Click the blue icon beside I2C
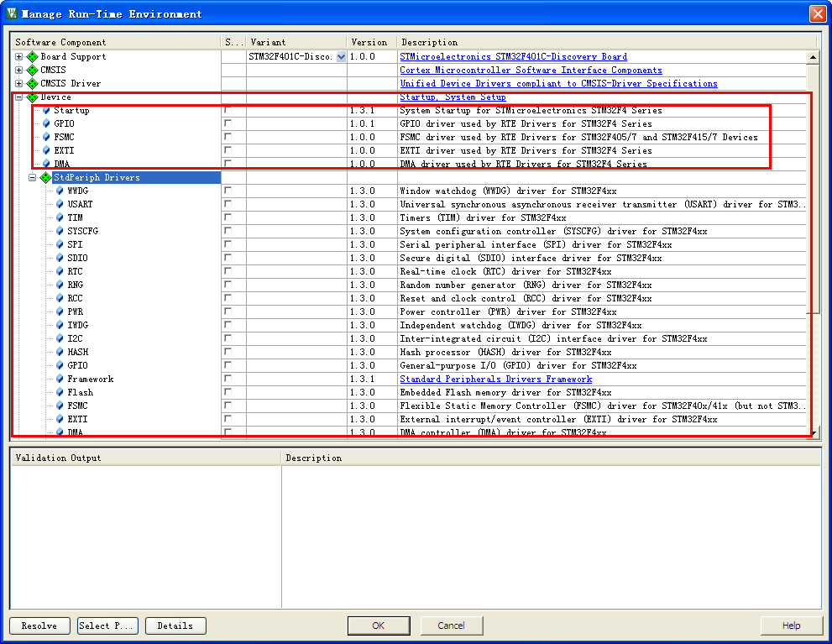The width and height of the screenshot is (832, 644). click(x=60, y=338)
